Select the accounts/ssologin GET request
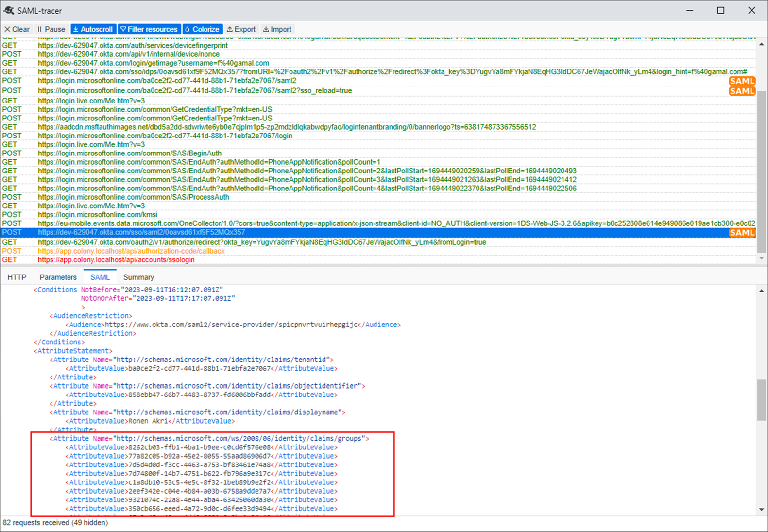768x532 pixels. [x=378, y=259]
